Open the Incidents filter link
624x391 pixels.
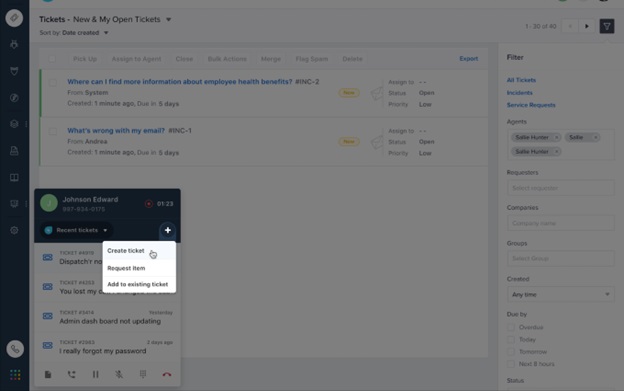[519, 93]
